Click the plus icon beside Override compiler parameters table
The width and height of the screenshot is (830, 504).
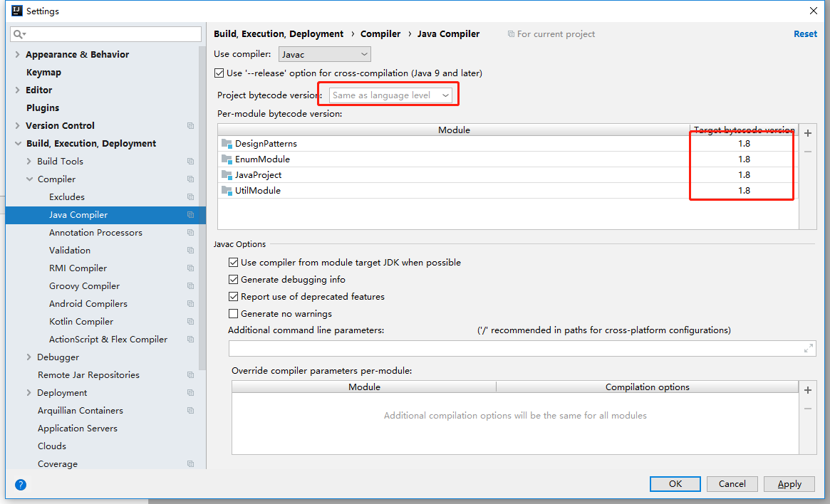pyautogui.click(x=807, y=390)
